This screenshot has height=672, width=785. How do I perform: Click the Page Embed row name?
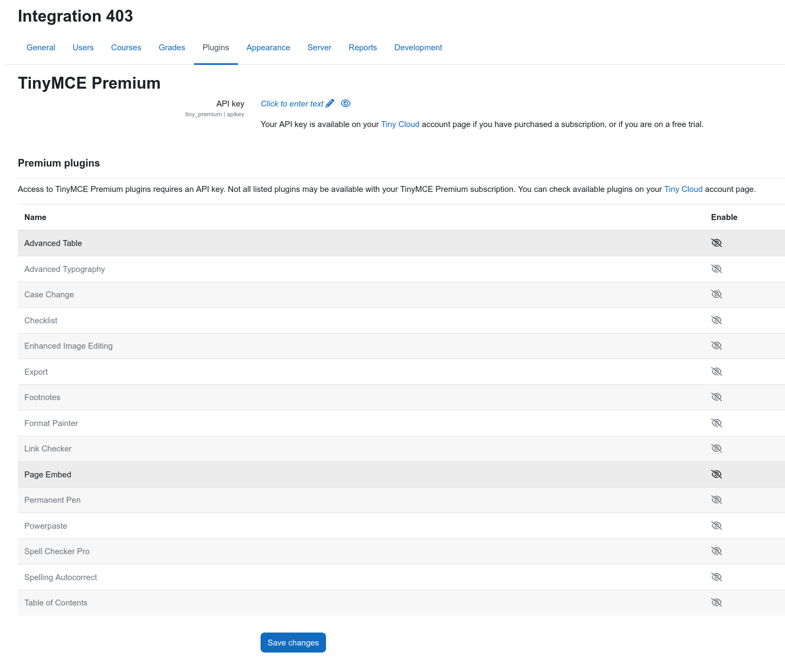click(48, 475)
